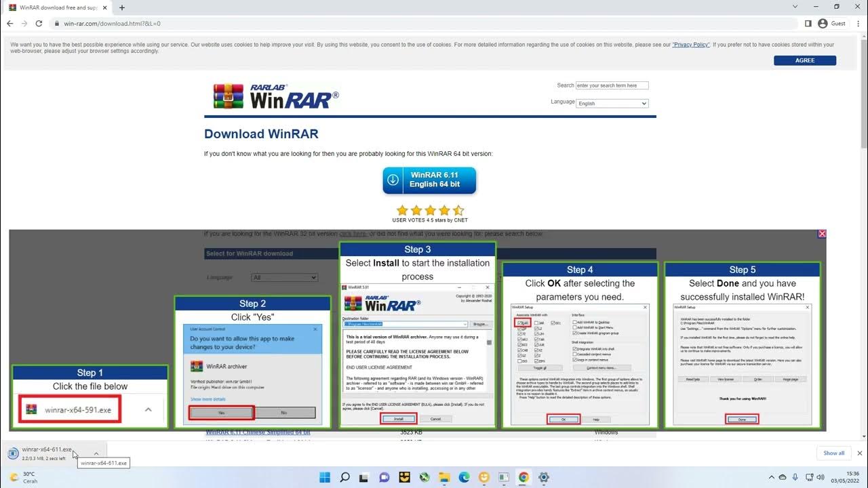
Task: Select the WinRAR download free tab
Action: [x=58, y=7]
